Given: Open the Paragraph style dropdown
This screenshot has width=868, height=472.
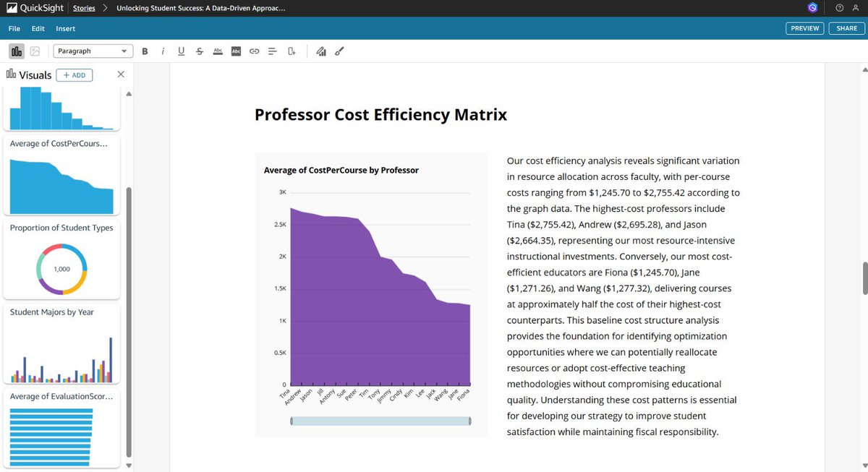Looking at the screenshot, I should pos(93,51).
